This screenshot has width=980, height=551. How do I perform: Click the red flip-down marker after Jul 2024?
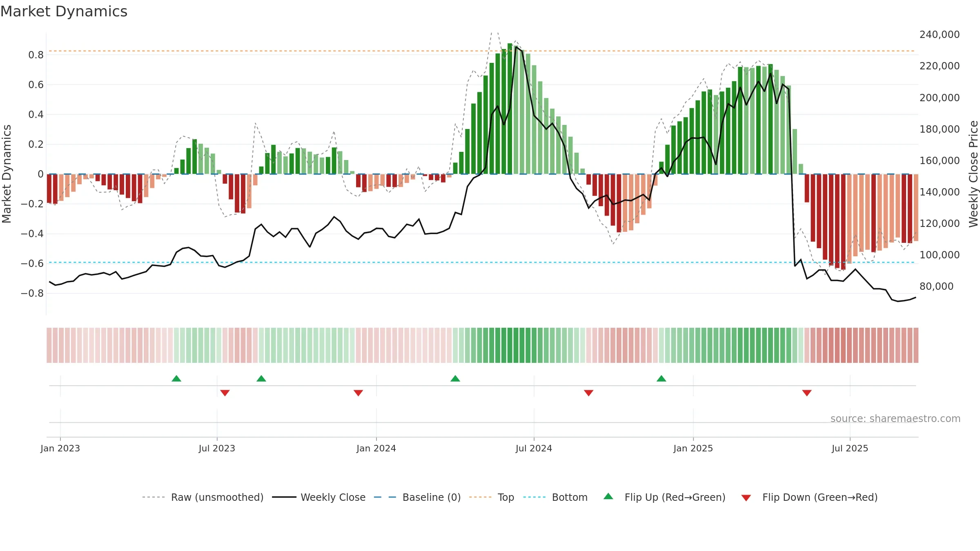pos(588,393)
